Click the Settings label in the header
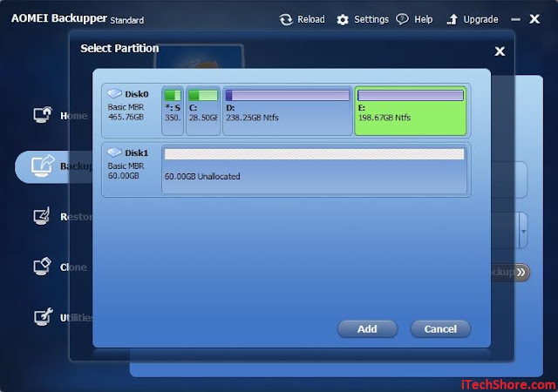This screenshot has height=392, width=558. [x=371, y=19]
